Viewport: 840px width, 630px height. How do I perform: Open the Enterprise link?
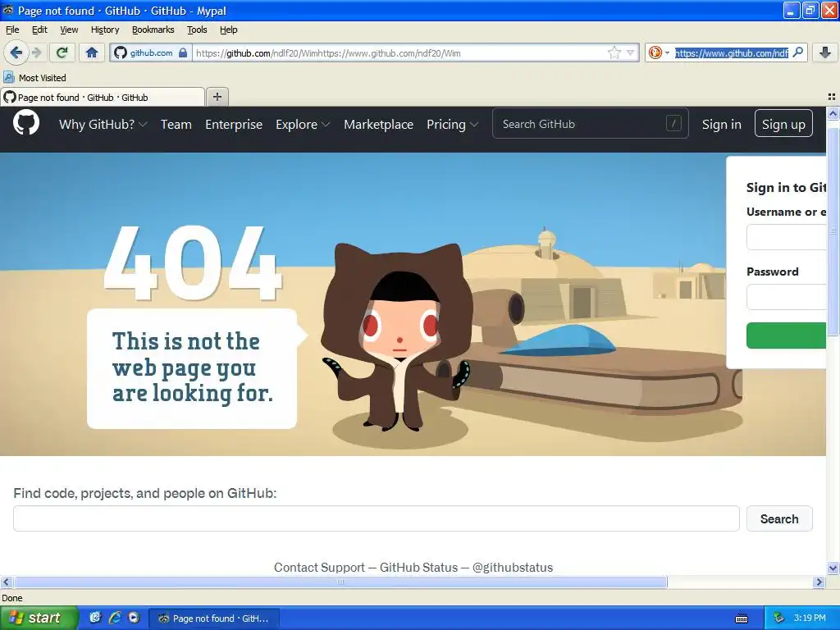[234, 125]
